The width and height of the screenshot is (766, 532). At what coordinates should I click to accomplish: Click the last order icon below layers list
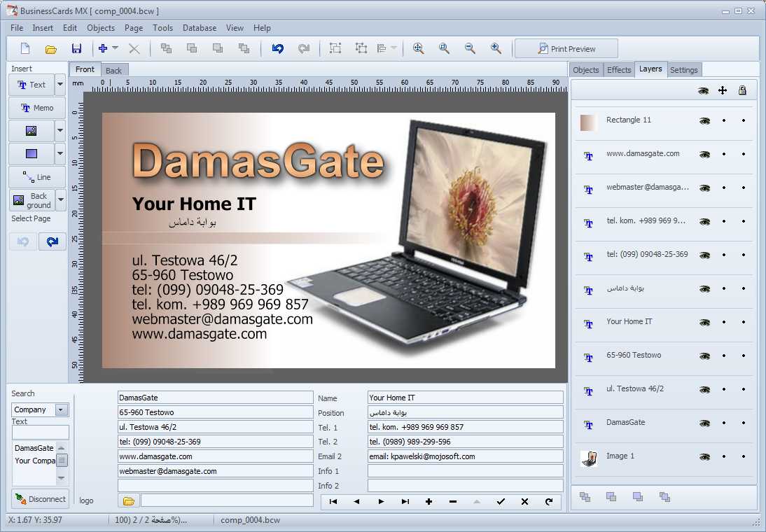point(664,497)
